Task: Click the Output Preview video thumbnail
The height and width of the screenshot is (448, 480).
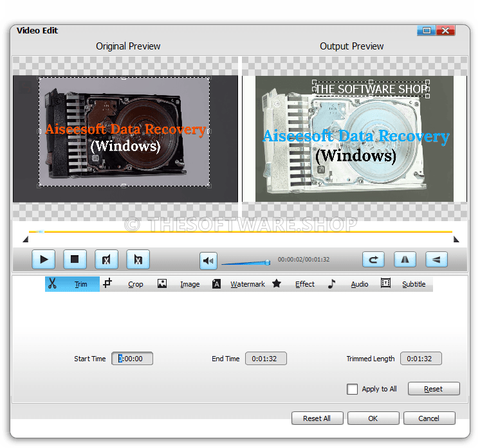Action: coord(354,139)
